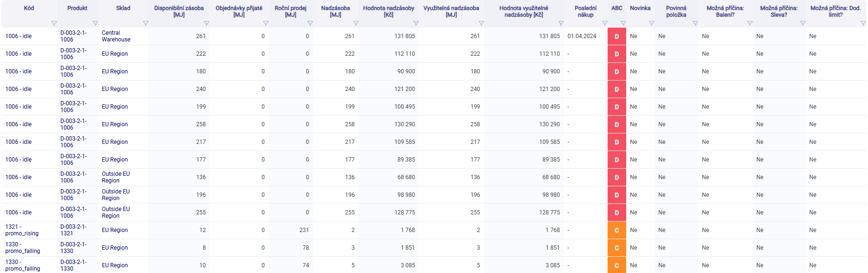The width and height of the screenshot is (868, 273).
Task: Click the Využitelná nadzásoba column header
Action: [451, 11]
